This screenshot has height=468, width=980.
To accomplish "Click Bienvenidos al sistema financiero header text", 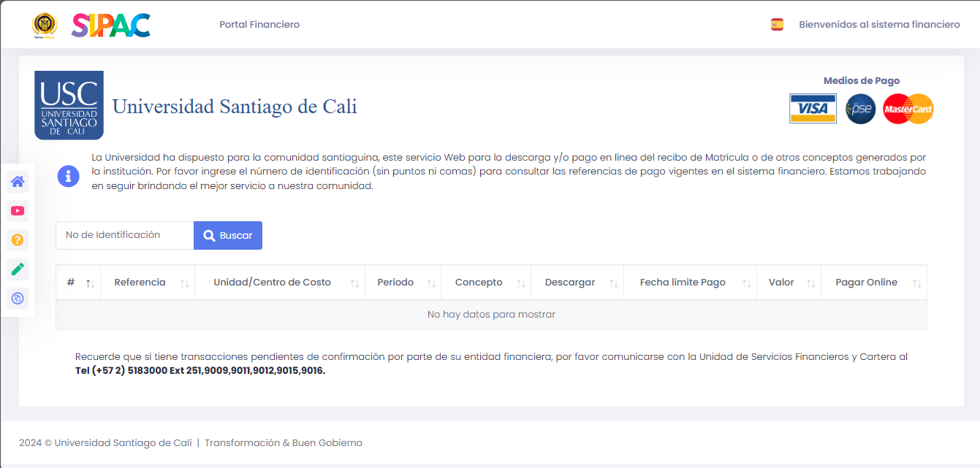I will click(x=879, y=25).
